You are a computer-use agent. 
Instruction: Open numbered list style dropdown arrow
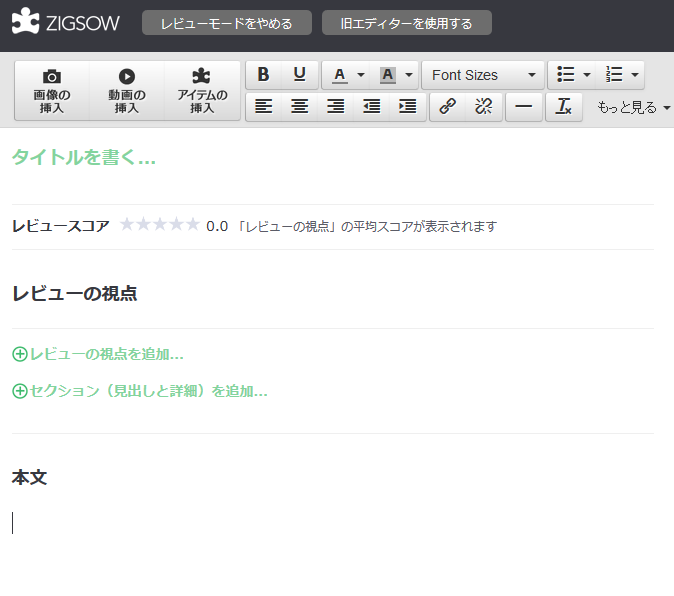pyautogui.click(x=635, y=75)
